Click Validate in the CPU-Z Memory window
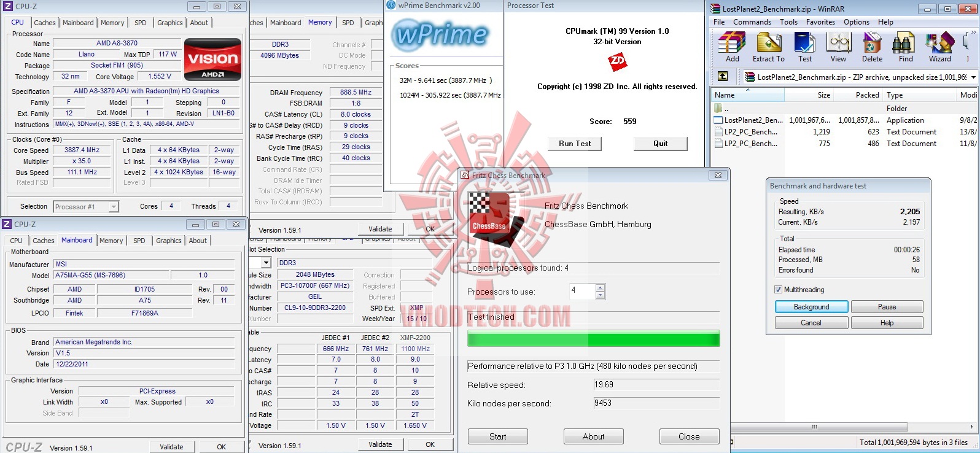 [380, 229]
